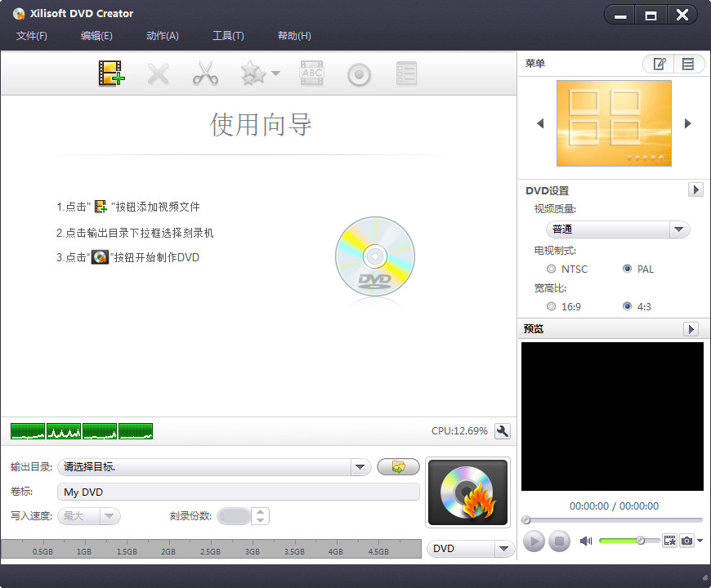Click the audio disc toolbar icon
The width and height of the screenshot is (711, 588).
coord(359,75)
